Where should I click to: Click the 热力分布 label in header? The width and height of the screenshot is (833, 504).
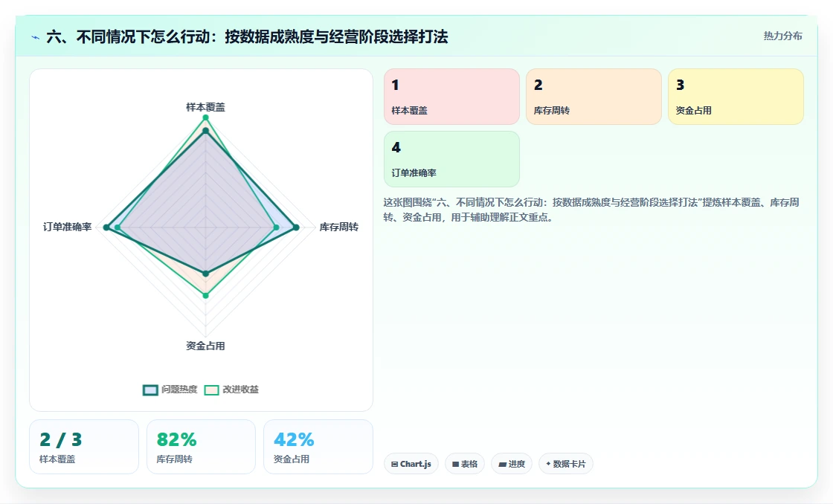click(783, 36)
